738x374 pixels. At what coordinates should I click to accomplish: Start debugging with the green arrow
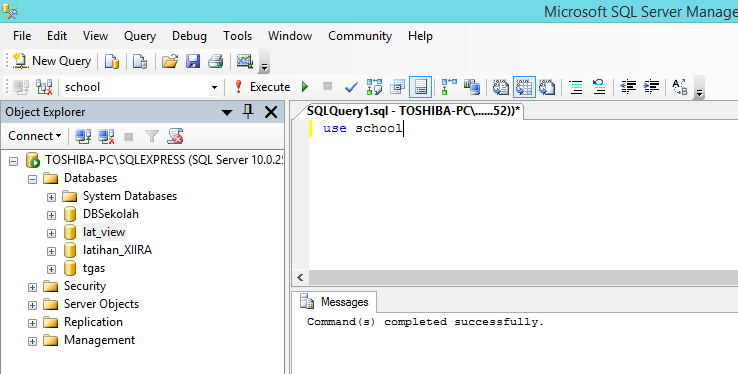point(305,87)
